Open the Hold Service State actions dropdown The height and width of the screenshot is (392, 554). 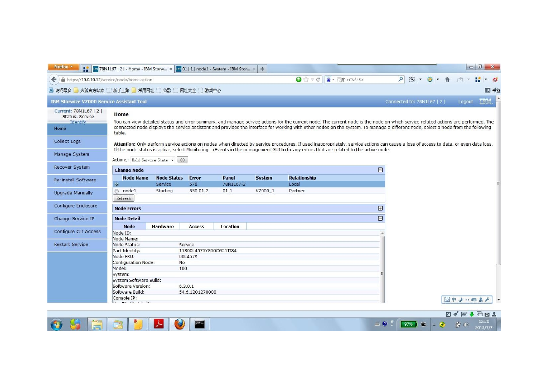click(152, 160)
